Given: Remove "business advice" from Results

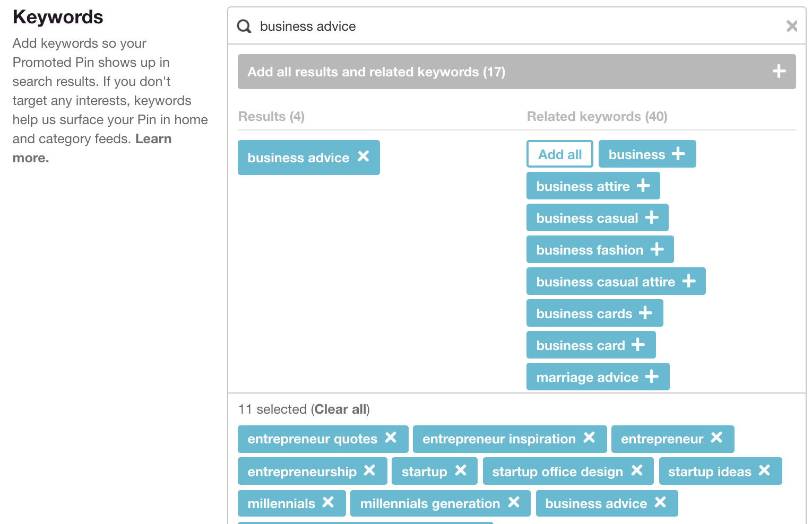Looking at the screenshot, I should pyautogui.click(x=363, y=157).
